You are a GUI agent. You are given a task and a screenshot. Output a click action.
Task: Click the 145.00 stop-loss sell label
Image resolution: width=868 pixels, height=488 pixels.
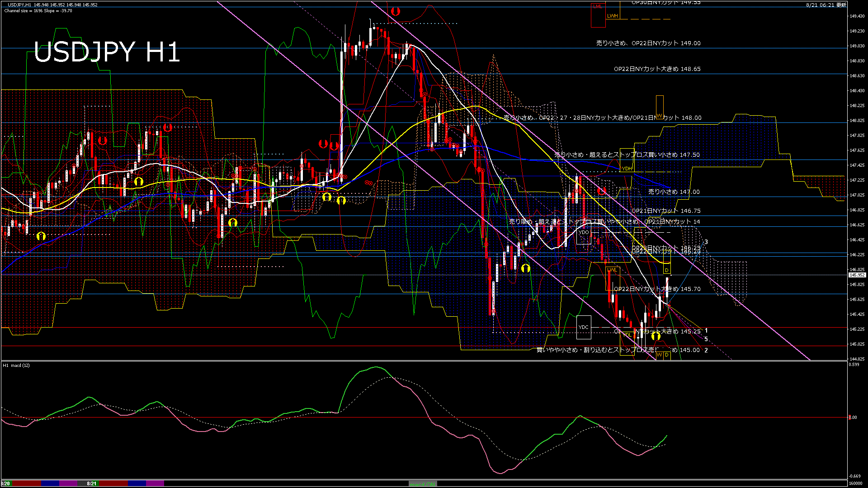(618, 350)
